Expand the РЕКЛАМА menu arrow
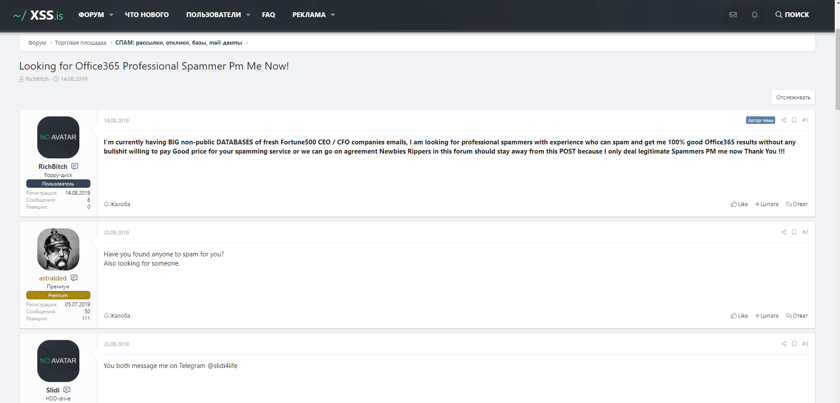Viewport: 840px width, 403px height. (x=333, y=15)
